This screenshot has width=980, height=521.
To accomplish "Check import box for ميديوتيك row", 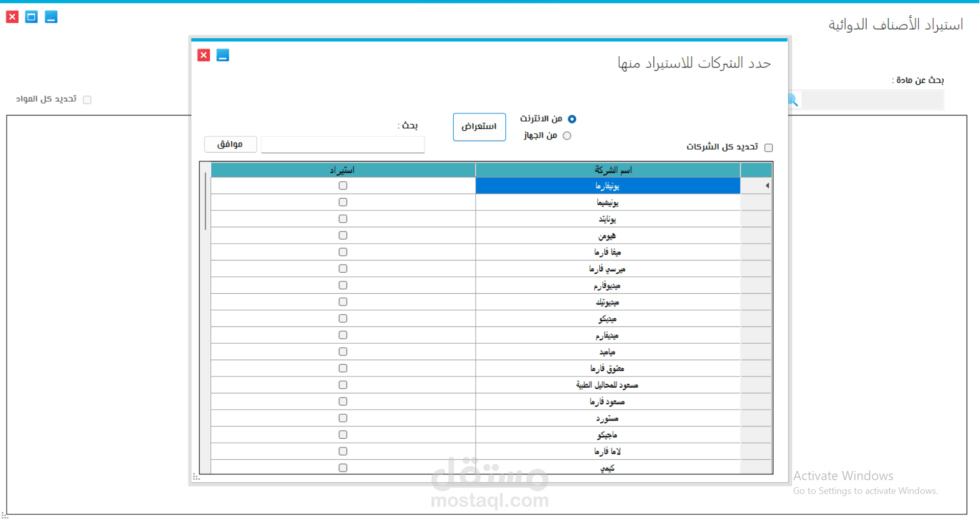I will click(x=343, y=302).
